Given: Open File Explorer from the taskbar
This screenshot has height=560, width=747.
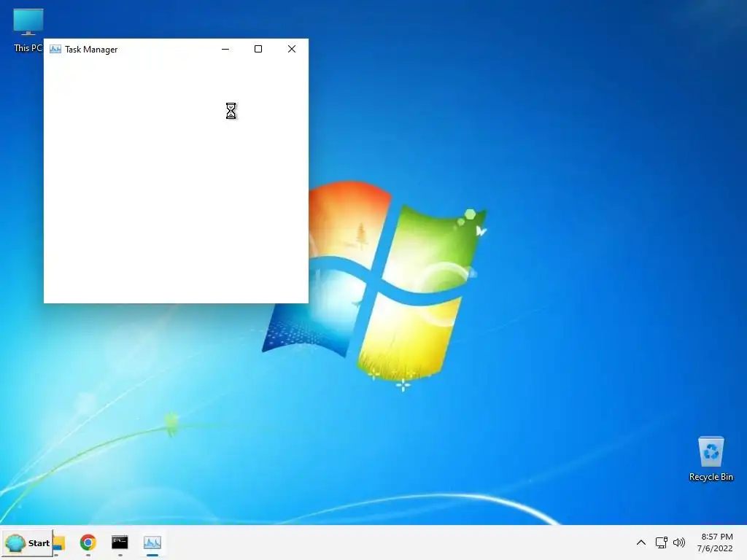Looking at the screenshot, I should (x=59, y=542).
